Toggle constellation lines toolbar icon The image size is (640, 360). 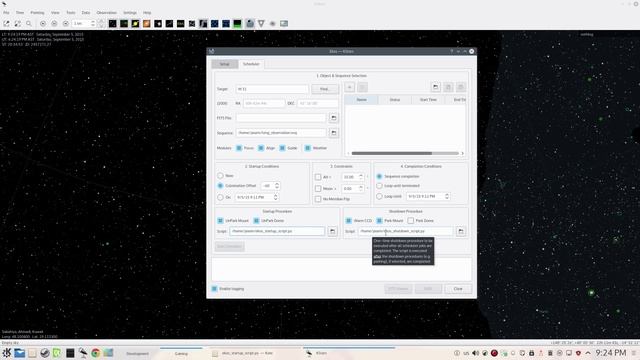[169, 24]
